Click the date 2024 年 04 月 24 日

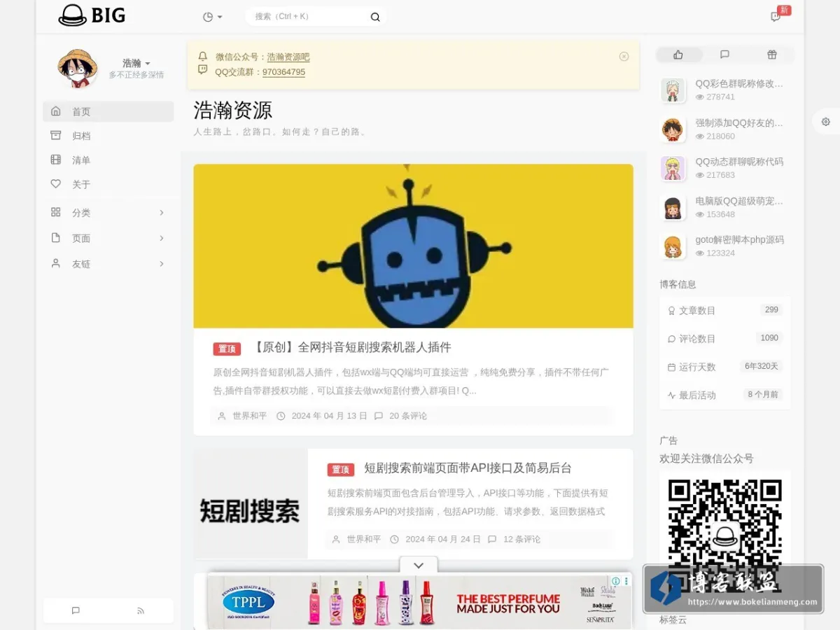point(443,539)
